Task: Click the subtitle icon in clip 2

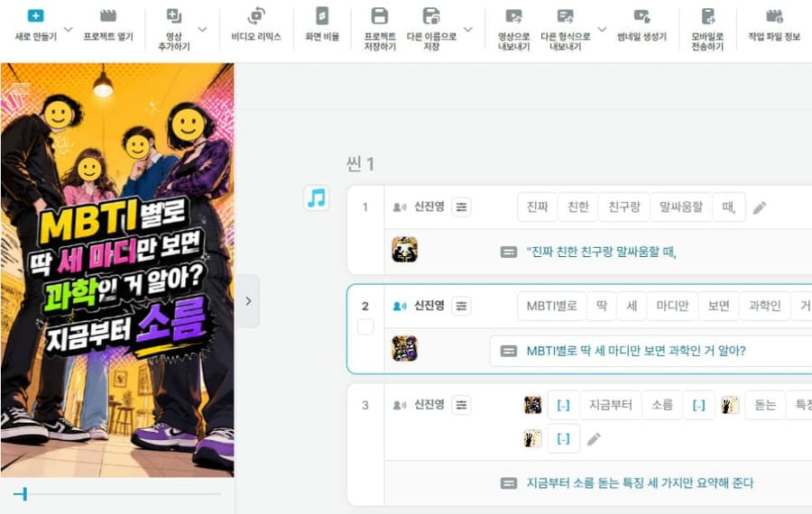Action: pos(508,351)
